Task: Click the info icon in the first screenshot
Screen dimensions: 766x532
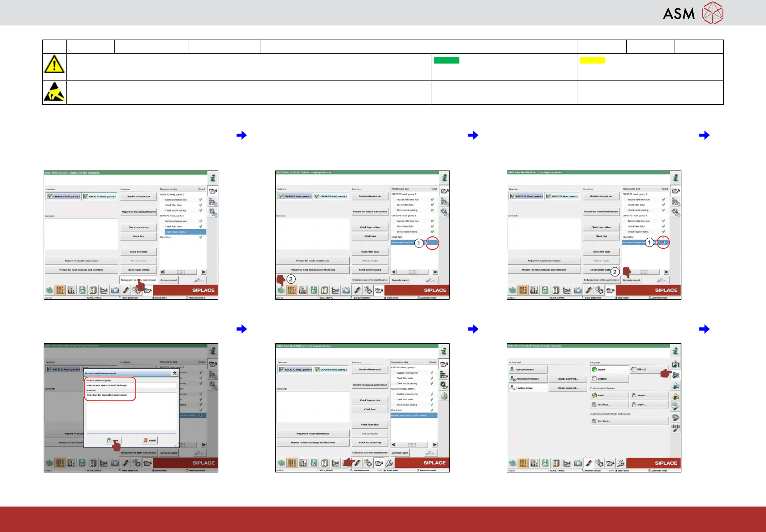Action: click(x=213, y=178)
